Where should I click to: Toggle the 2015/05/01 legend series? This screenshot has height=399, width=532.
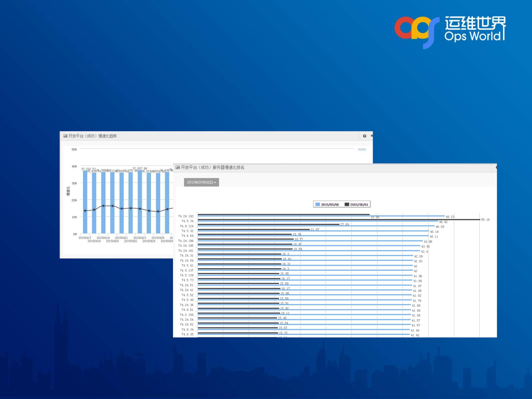pyautogui.click(x=359, y=204)
